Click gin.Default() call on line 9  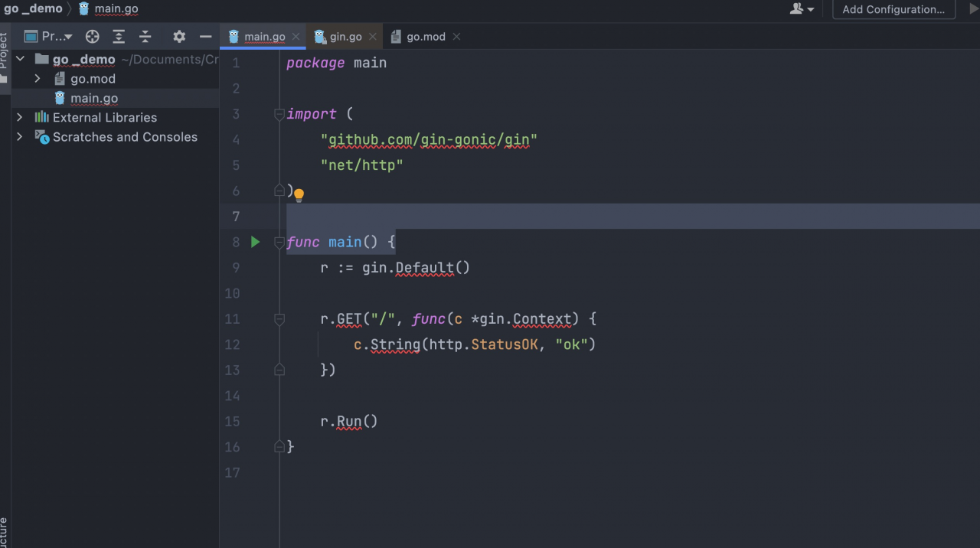tap(416, 267)
